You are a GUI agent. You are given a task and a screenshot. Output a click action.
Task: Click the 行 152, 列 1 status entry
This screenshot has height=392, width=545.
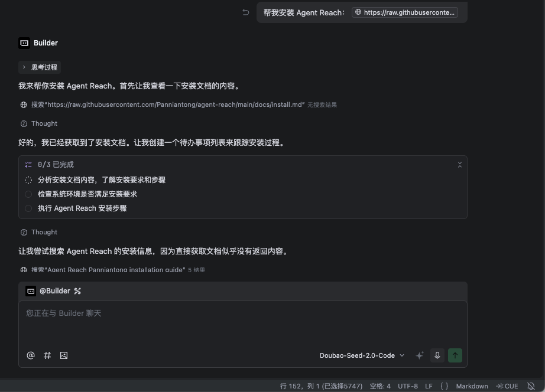coord(321,386)
